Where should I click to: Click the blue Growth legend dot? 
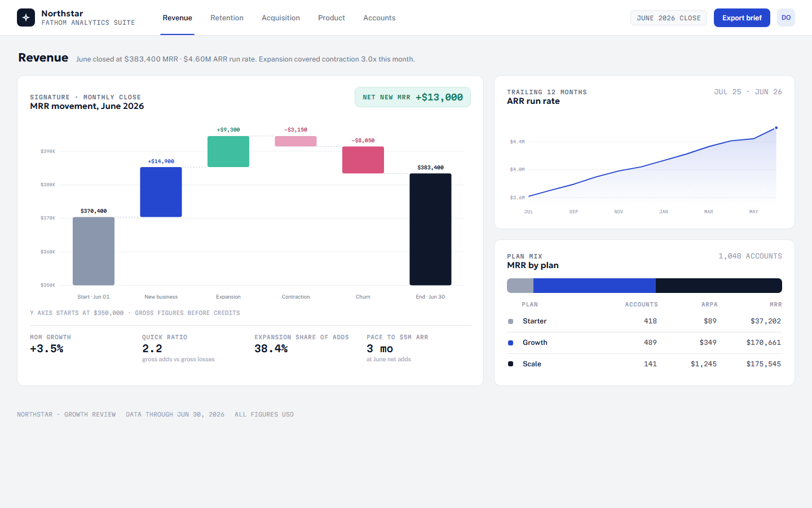pyautogui.click(x=510, y=343)
